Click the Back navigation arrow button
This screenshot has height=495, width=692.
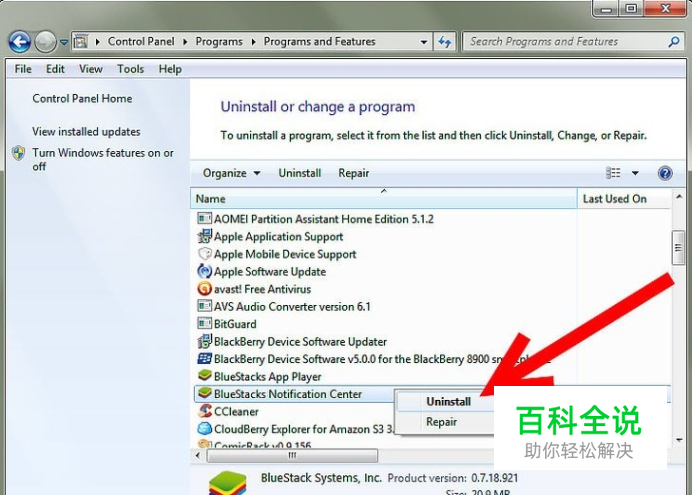[x=19, y=42]
